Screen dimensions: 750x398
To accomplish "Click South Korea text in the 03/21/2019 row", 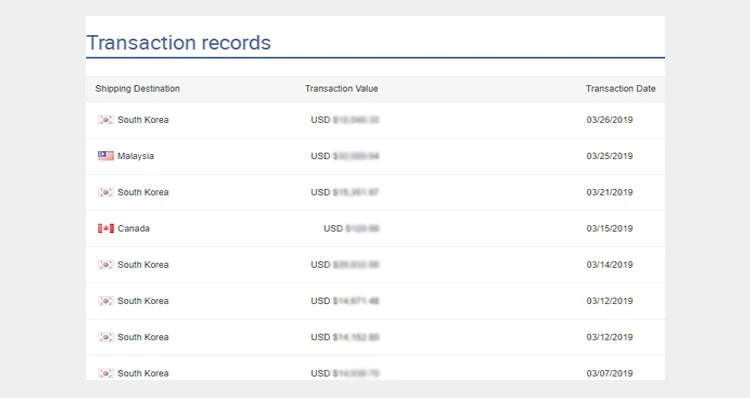I will pyautogui.click(x=143, y=192).
